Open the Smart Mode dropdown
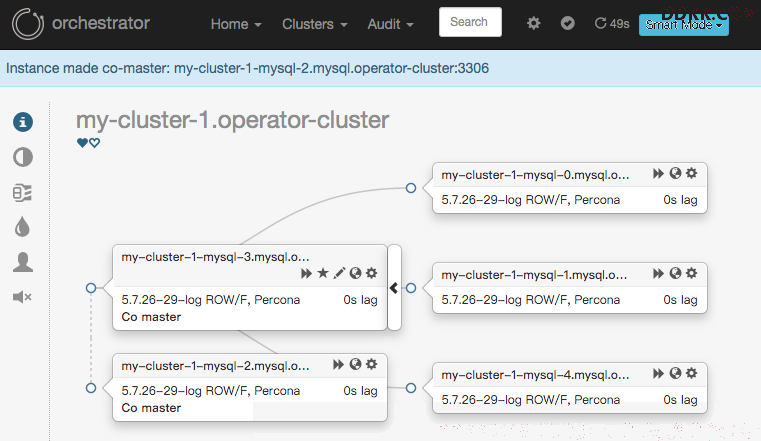Image resolution: width=761 pixels, height=441 pixels. point(684,25)
